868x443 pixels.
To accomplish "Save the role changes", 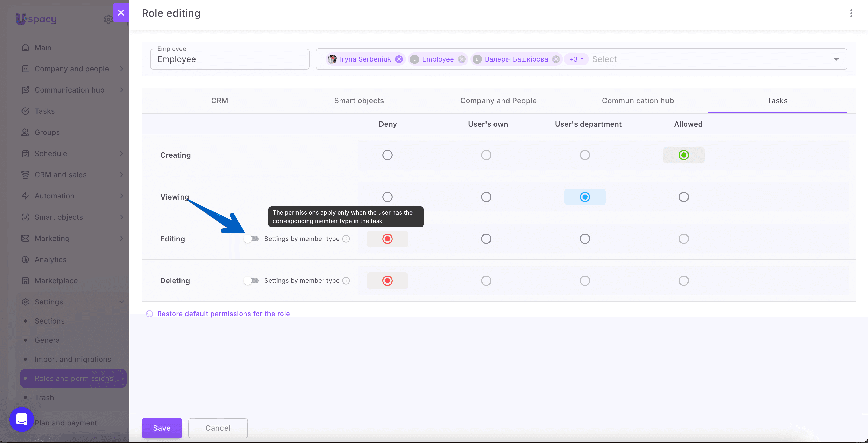I will [x=162, y=428].
